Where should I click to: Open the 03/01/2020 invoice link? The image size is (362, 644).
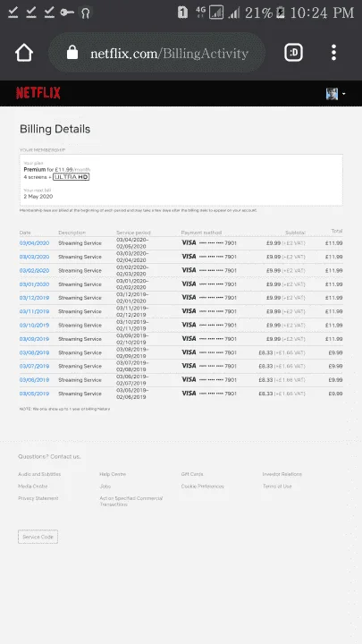[x=34, y=284]
